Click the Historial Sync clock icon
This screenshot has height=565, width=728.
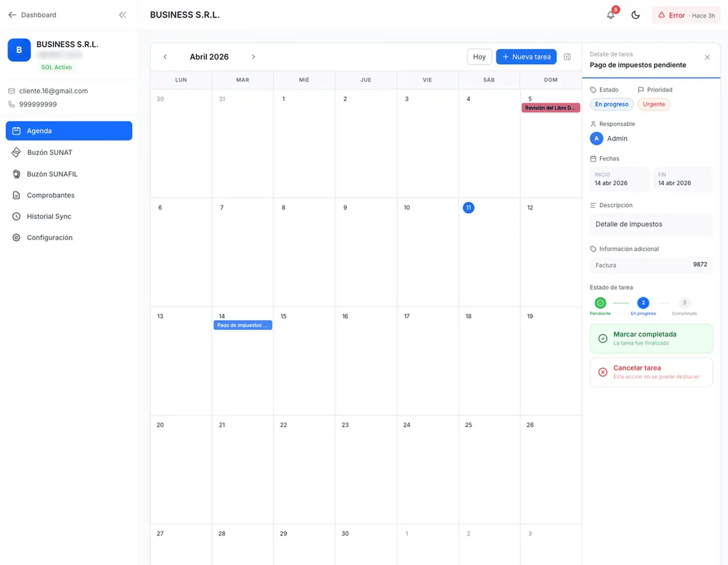click(x=16, y=216)
